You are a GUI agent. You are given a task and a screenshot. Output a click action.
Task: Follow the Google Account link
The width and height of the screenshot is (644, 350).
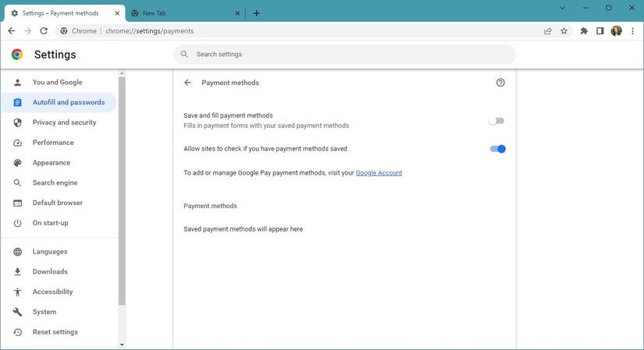pos(379,173)
